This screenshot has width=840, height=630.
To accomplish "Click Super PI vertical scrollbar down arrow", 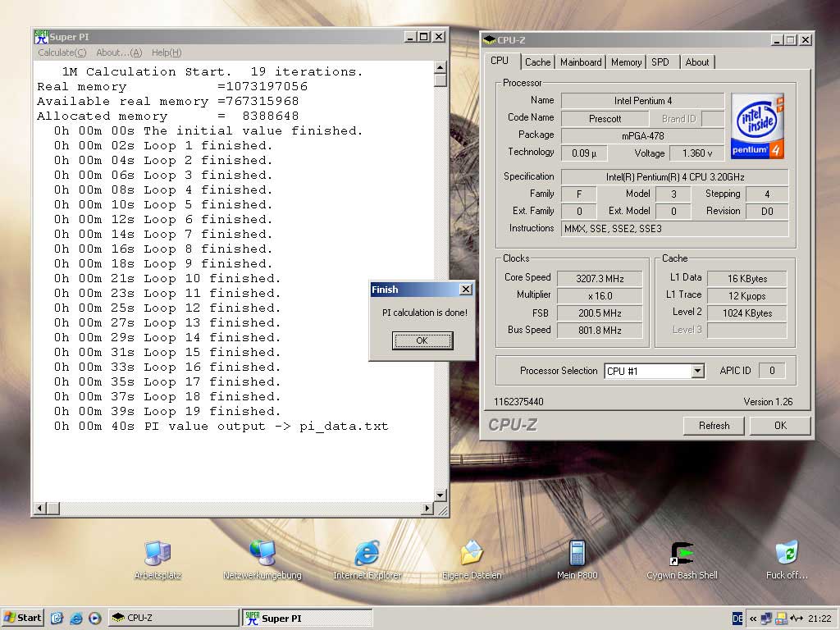I will coord(441,495).
